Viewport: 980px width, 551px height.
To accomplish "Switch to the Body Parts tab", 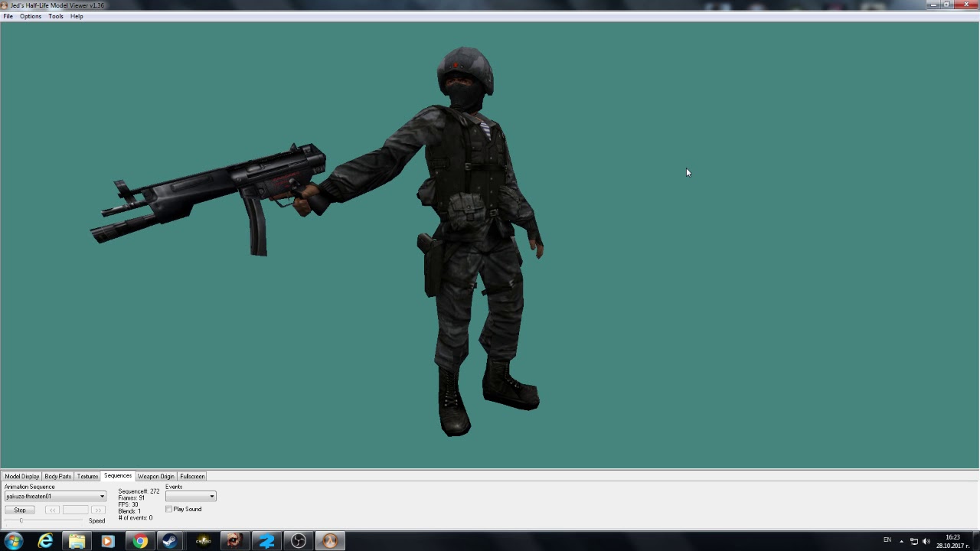I will [x=57, y=476].
